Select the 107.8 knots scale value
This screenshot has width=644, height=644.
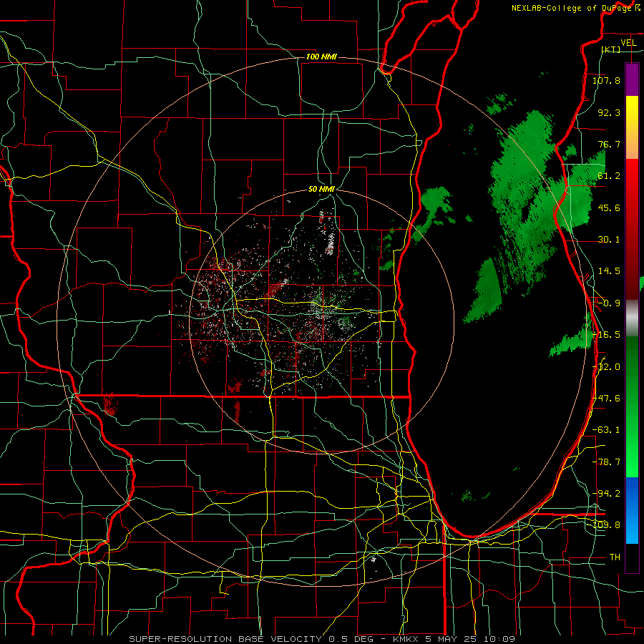[x=606, y=80]
